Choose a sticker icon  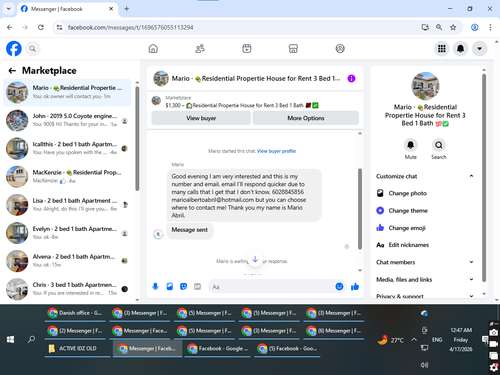[183, 287]
